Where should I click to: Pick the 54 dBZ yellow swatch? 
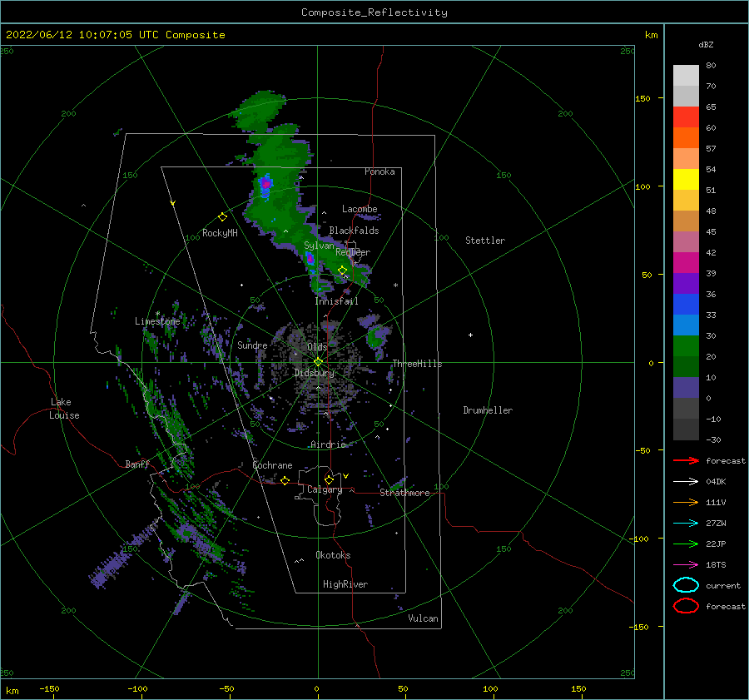pos(686,179)
